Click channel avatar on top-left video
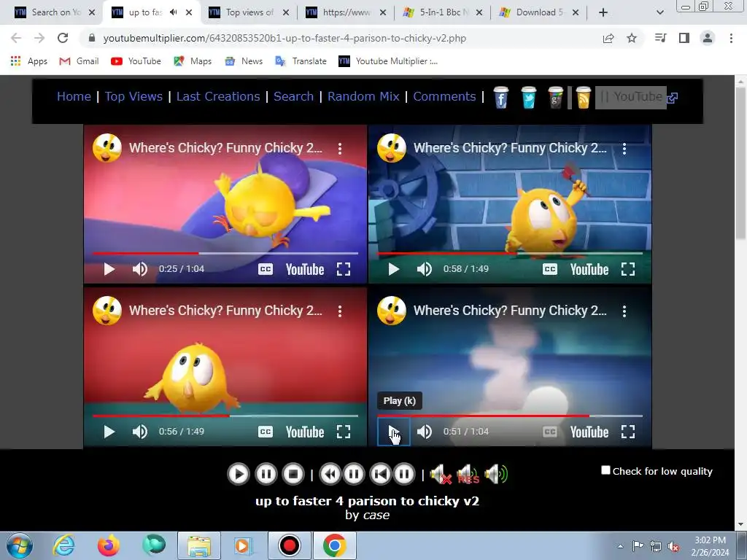 coord(107,148)
